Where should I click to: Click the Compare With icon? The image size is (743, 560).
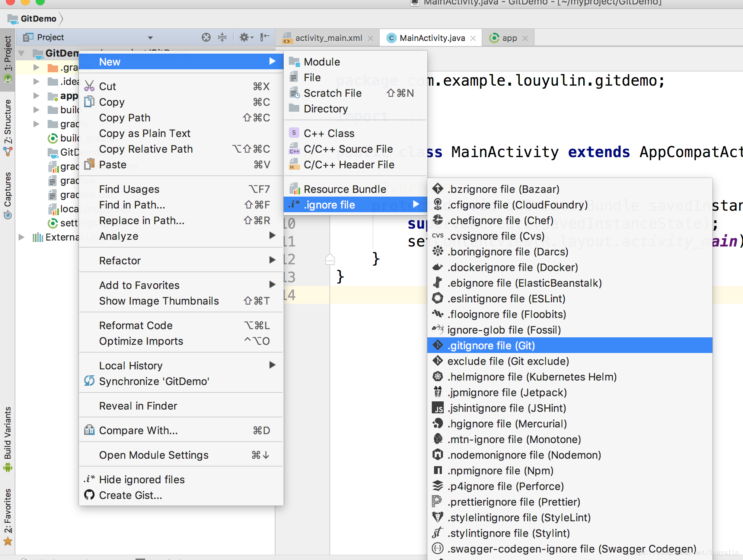click(x=89, y=430)
